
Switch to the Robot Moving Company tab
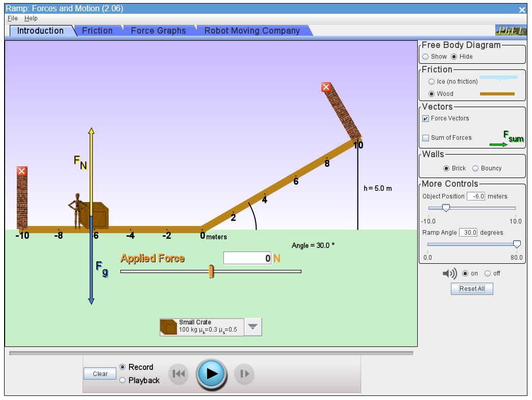click(x=252, y=31)
